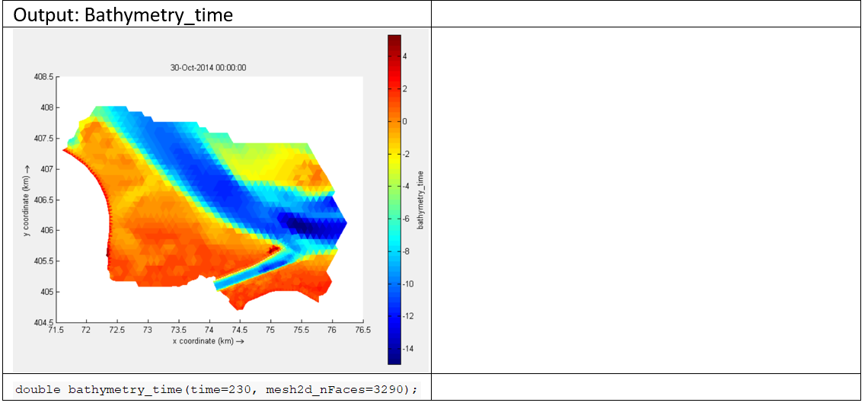Click the 4 tick label on colorbar
The height and width of the screenshot is (406, 868).
tap(404, 57)
